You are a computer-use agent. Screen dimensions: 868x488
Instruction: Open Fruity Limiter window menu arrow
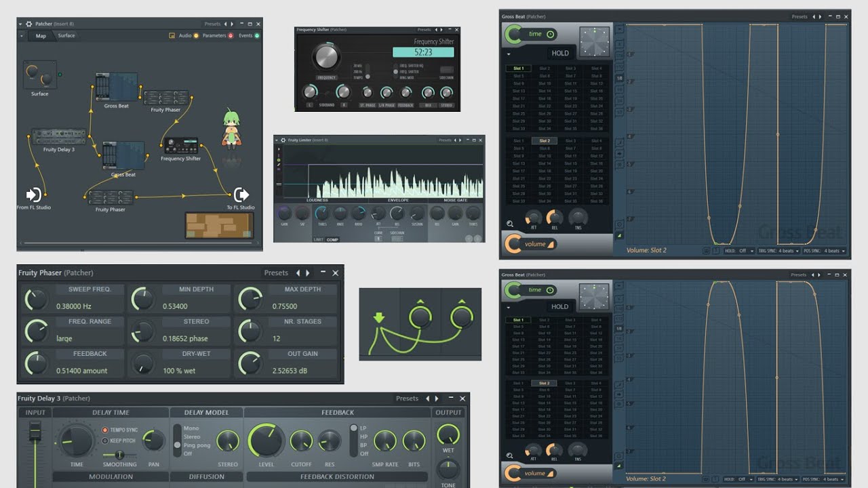tap(277, 140)
